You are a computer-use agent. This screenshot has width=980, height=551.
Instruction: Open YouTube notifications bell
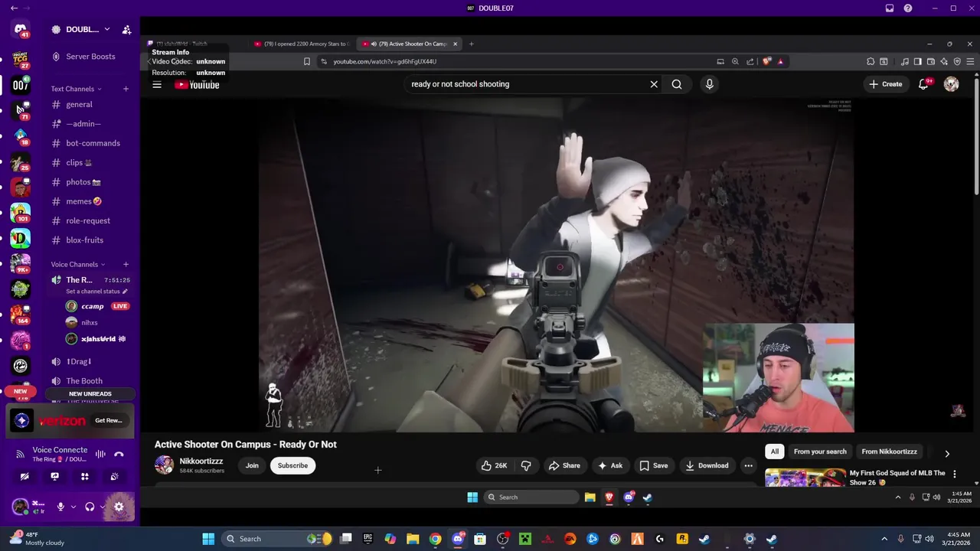point(923,84)
